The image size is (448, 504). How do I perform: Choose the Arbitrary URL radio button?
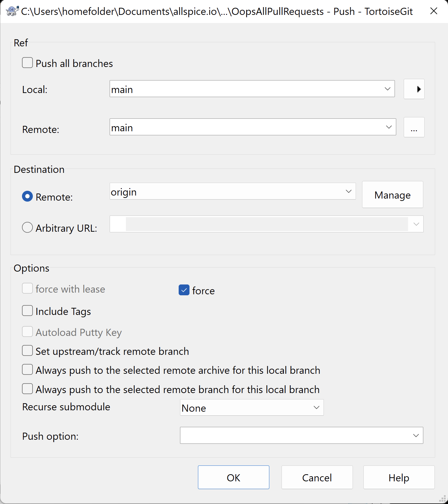tap(27, 227)
